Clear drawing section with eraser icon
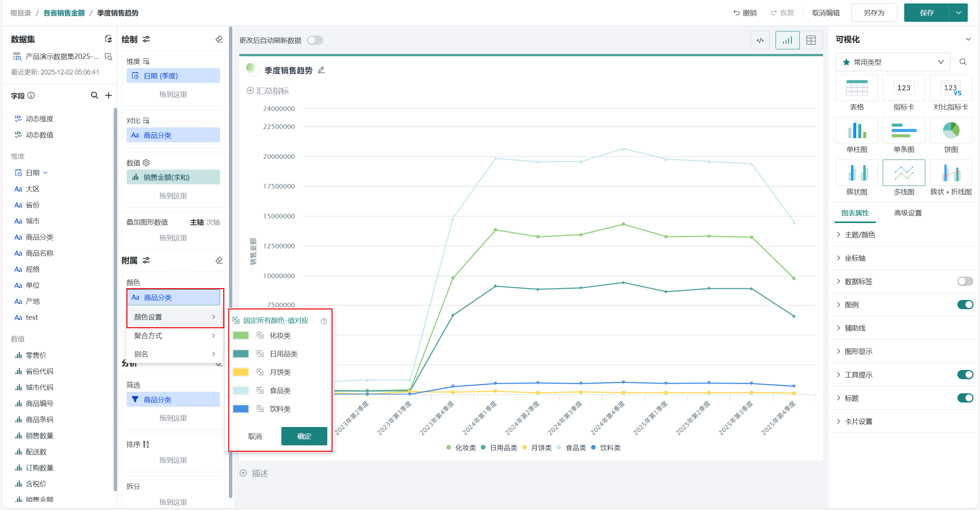 click(219, 39)
